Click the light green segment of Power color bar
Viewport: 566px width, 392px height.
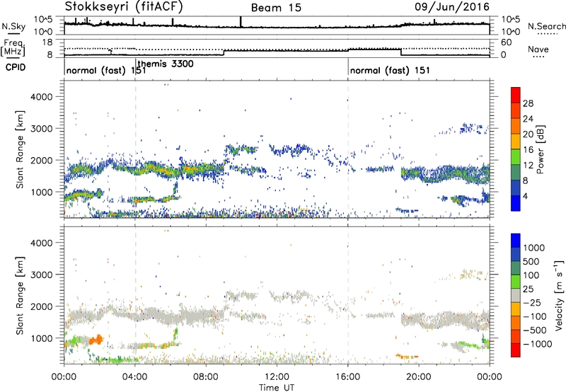(516, 157)
